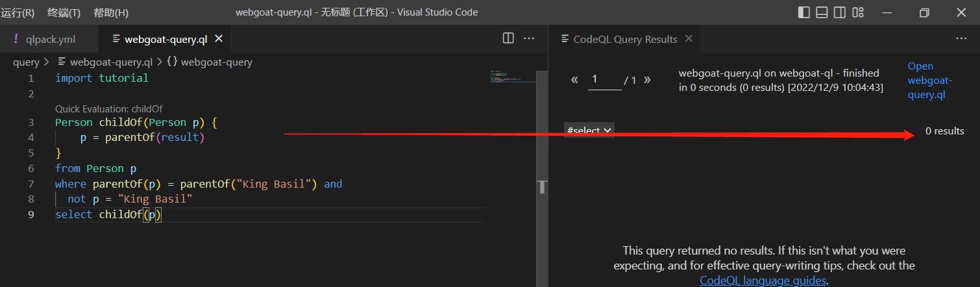Image resolution: width=980 pixels, height=287 pixels.
Task: Toggle the primary side bar layout icon
Action: click(x=803, y=12)
